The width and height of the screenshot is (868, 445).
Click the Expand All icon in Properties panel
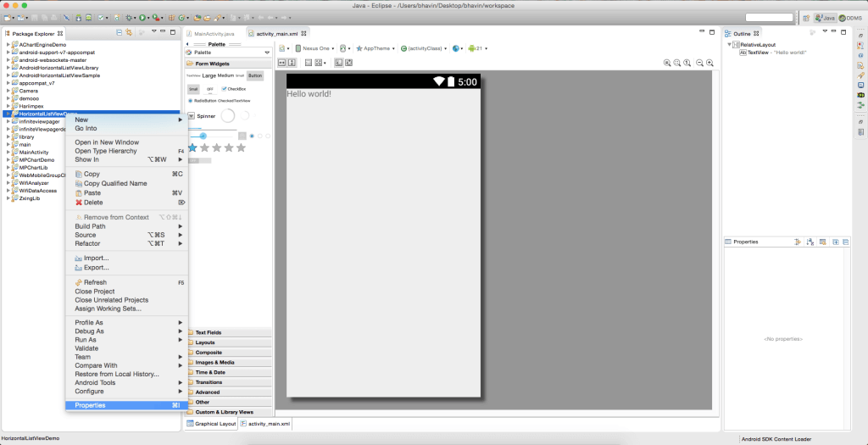tap(836, 242)
